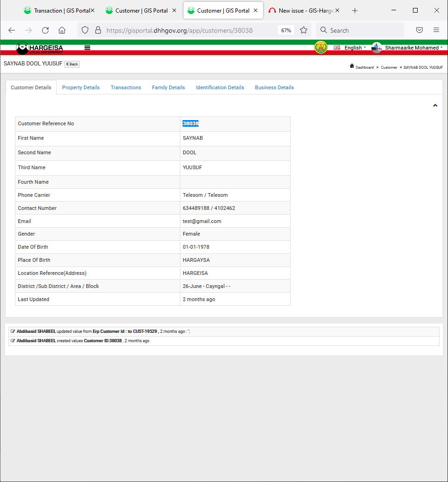Go to Customer breadcrumb link
Image resolution: width=448 pixels, height=482 pixels.
[389, 67]
